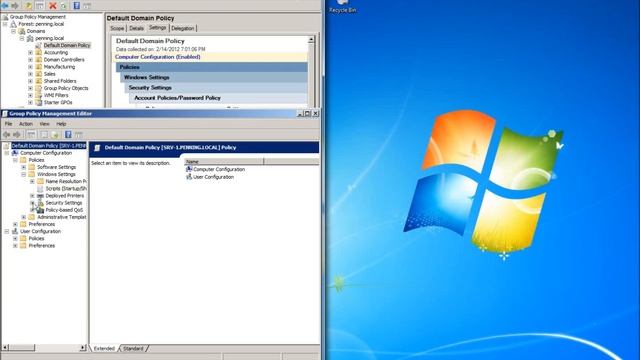Select Default Domain Policy in the GPM tree
The height and width of the screenshot is (360, 640).
(x=67, y=45)
